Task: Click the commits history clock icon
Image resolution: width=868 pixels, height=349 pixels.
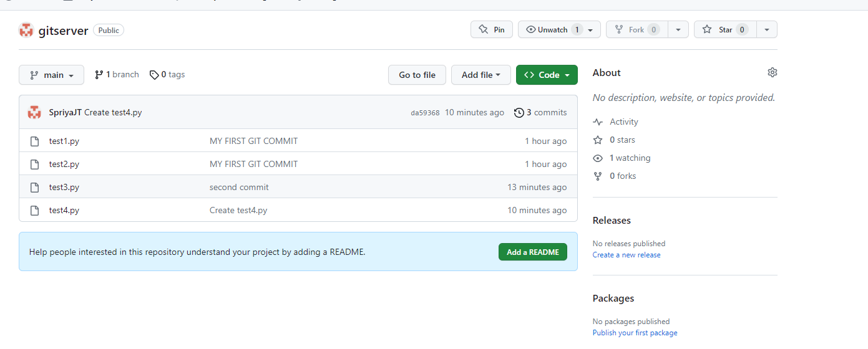Action: (x=519, y=113)
